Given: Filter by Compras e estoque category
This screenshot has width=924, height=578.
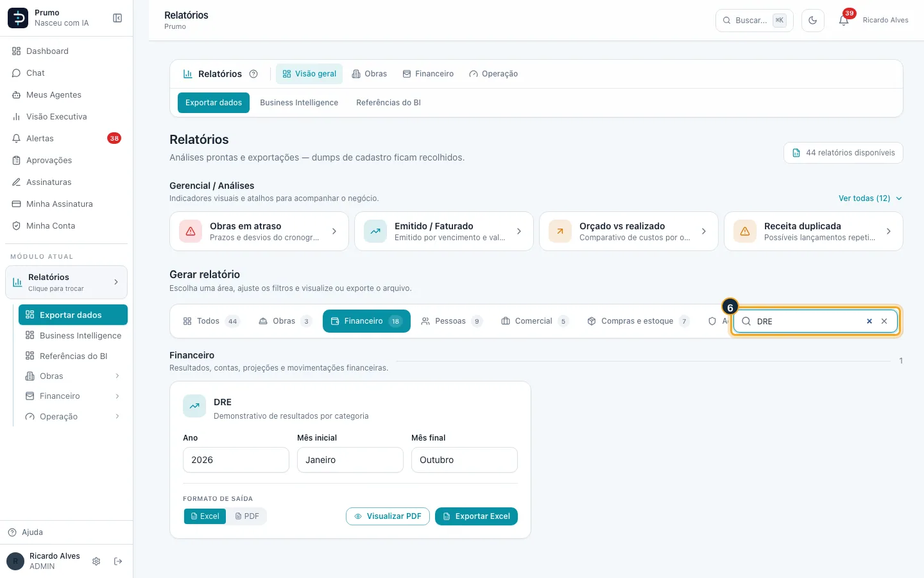Looking at the screenshot, I should pyautogui.click(x=639, y=321).
